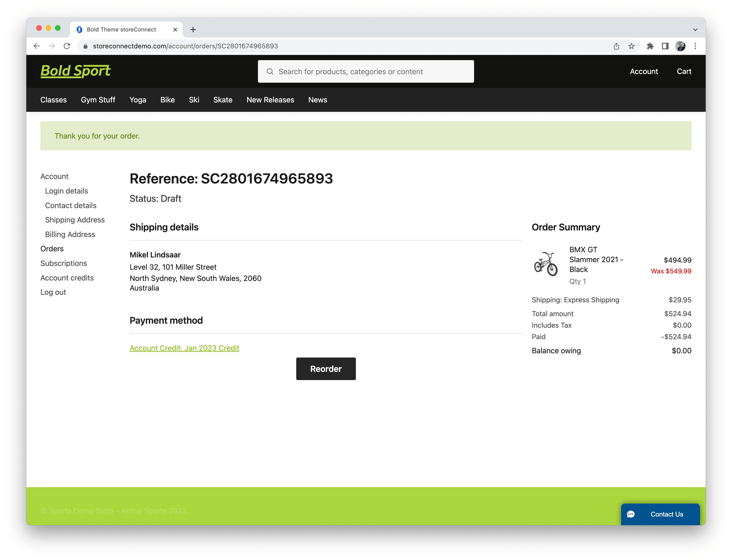The width and height of the screenshot is (732, 560).
Task: Select the search magnifier icon
Action: pyautogui.click(x=270, y=71)
